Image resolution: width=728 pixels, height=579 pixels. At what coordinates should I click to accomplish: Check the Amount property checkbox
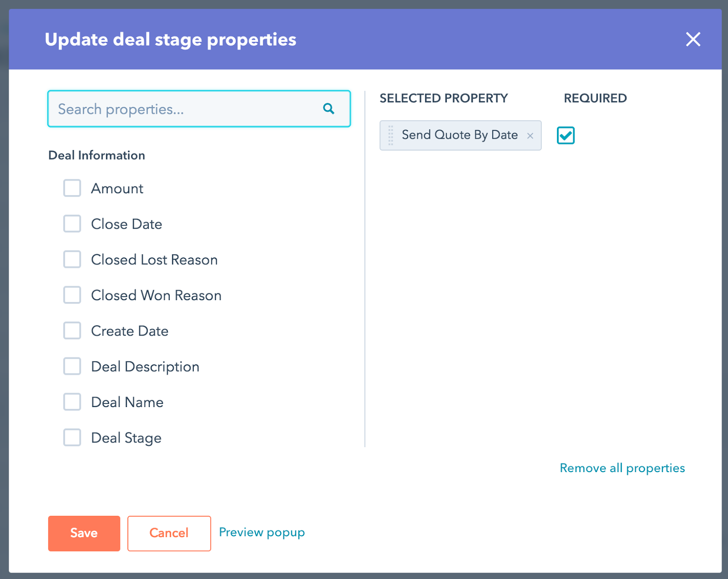coord(72,188)
